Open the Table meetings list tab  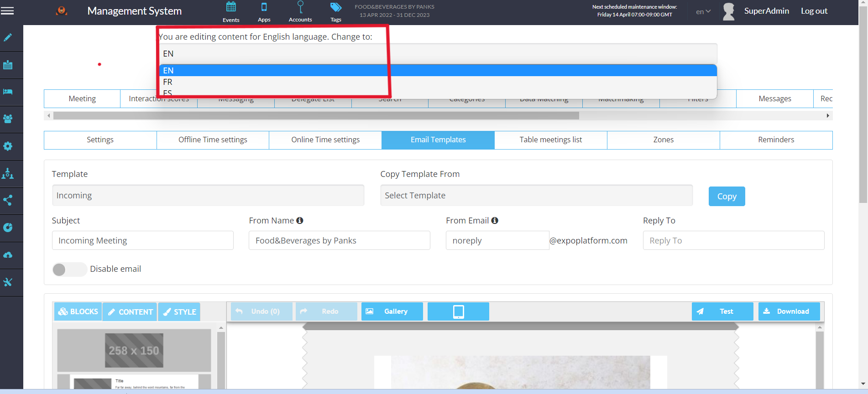pyautogui.click(x=551, y=140)
